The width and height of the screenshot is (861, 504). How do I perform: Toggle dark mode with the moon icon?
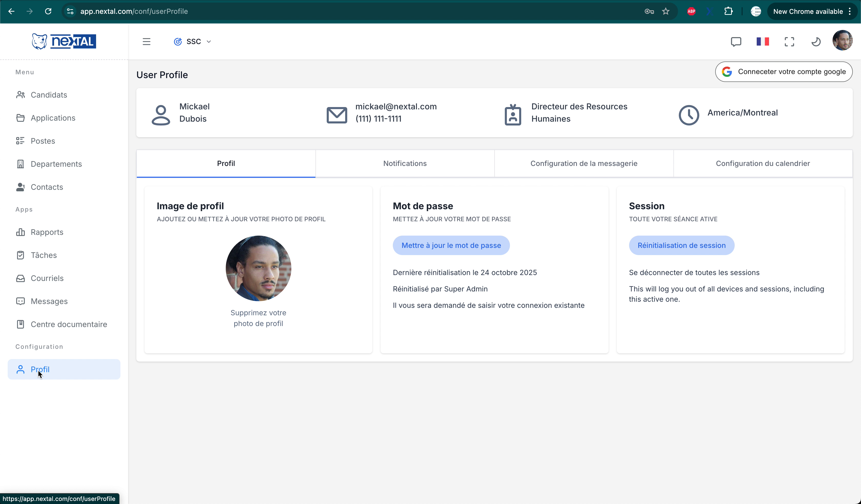point(816,41)
